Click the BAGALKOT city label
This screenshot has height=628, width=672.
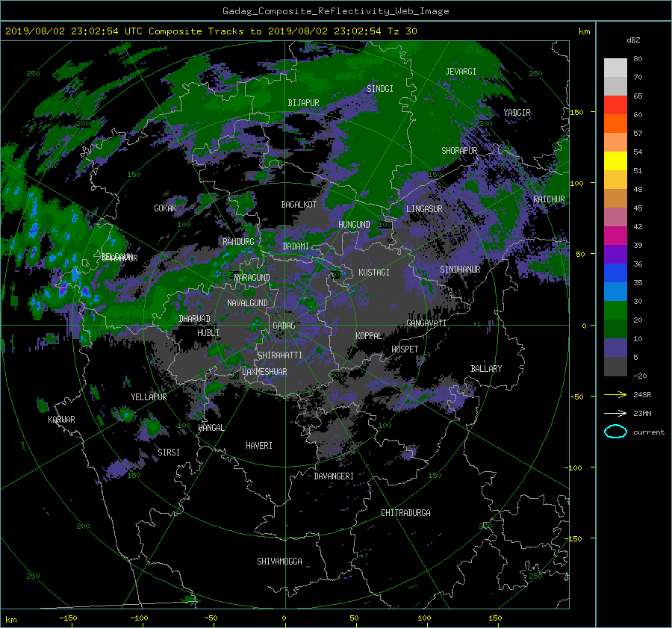(x=299, y=205)
